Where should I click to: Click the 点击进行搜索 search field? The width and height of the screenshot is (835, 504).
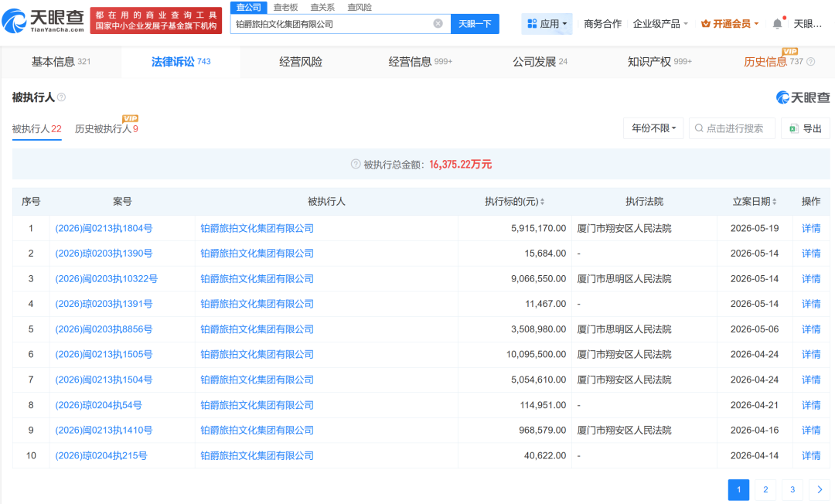(731, 128)
